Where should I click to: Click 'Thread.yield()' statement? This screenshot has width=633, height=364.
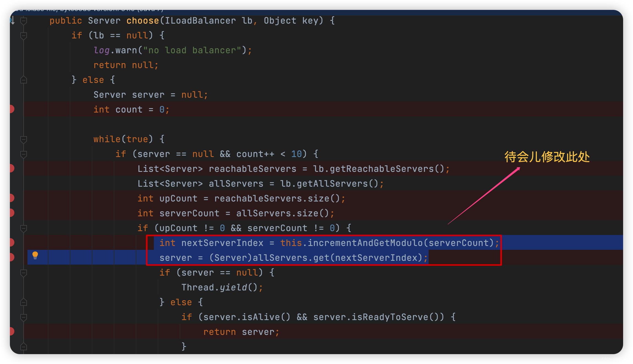point(222,287)
